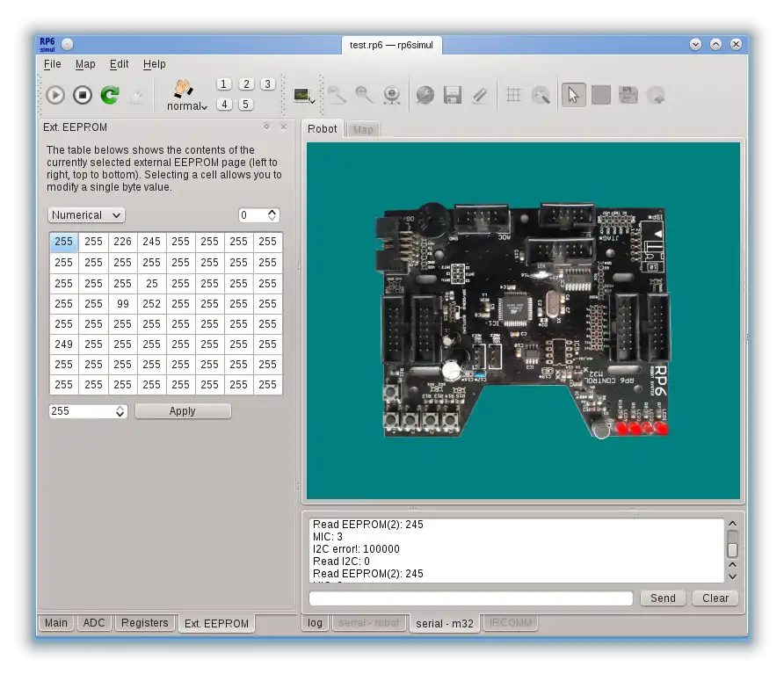Image resolution: width=784 pixels, height=674 pixels.
Task: Click the Run (play) toolbar button
Action: 55,95
